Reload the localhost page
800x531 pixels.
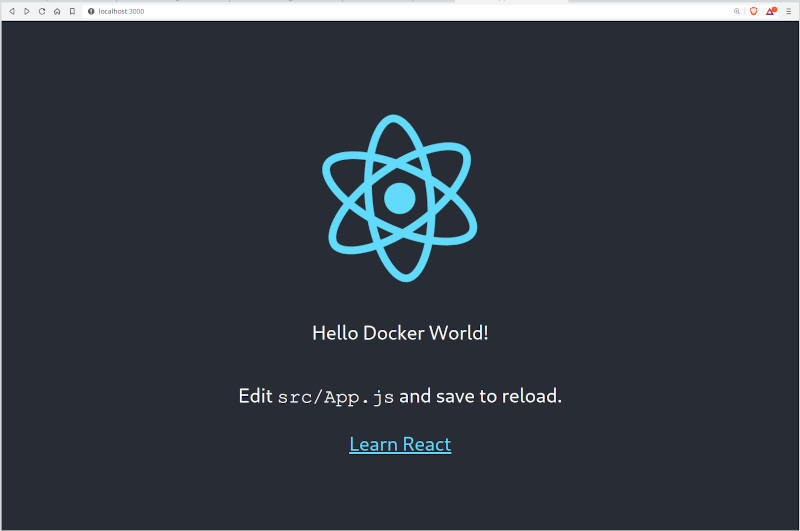click(42, 11)
